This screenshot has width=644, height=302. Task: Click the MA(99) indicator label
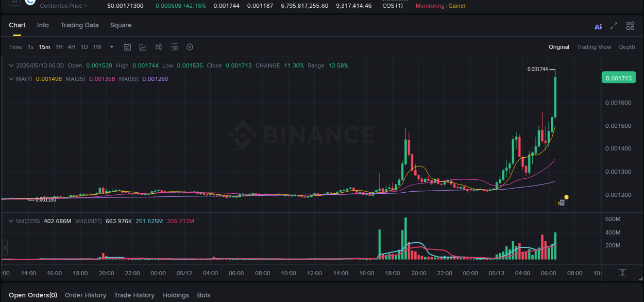129,79
